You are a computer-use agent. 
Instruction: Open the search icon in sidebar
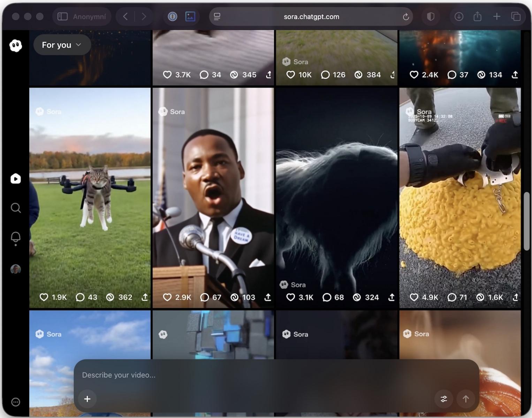click(16, 208)
